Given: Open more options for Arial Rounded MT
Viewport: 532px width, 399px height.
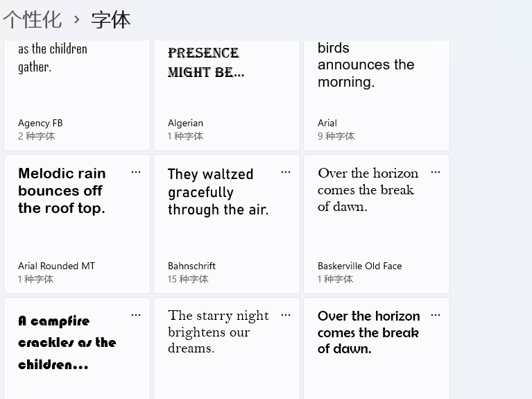Looking at the screenshot, I should coord(136,172).
